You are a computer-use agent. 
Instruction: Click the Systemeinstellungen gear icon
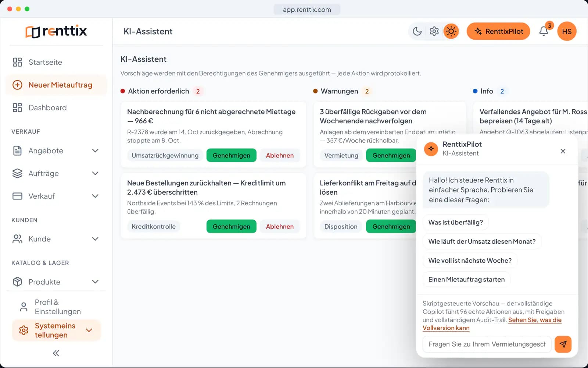coord(24,330)
